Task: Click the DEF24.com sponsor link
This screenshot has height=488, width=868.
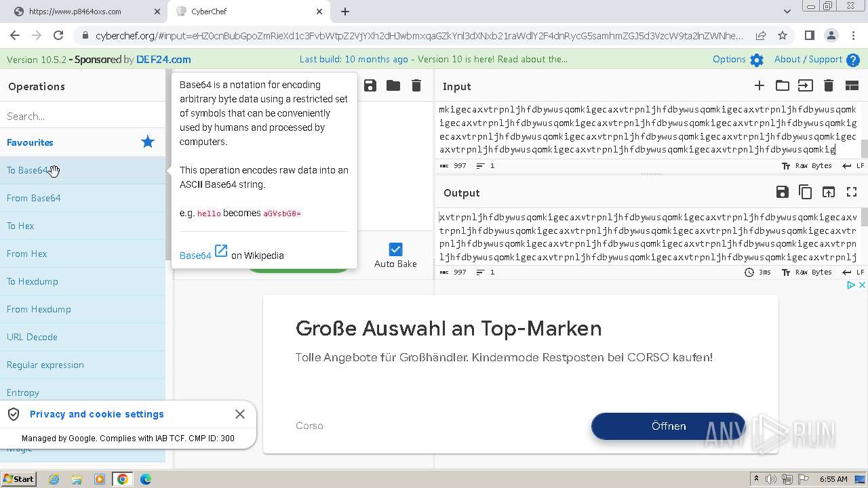Action: (163, 60)
